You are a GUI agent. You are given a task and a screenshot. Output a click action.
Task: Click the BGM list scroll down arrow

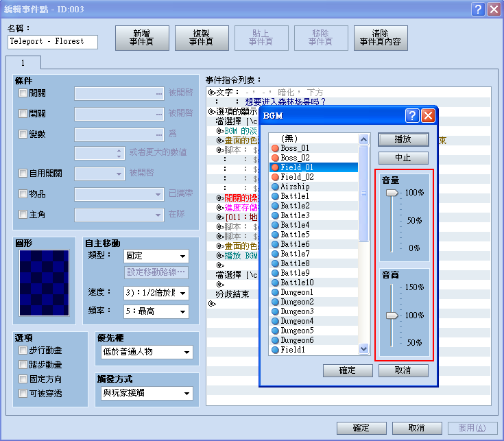[363, 348]
